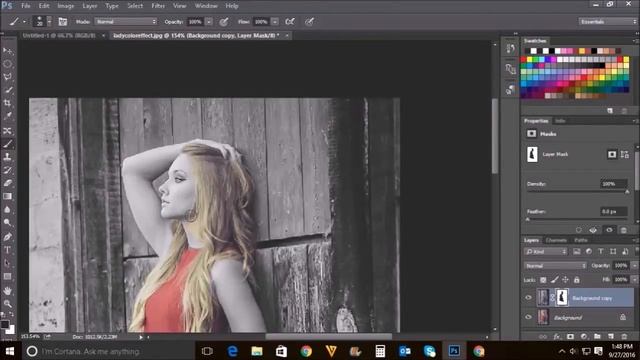Open the brush Opacity slider arrow
The height and width of the screenshot is (360, 640).
[x=209, y=22]
